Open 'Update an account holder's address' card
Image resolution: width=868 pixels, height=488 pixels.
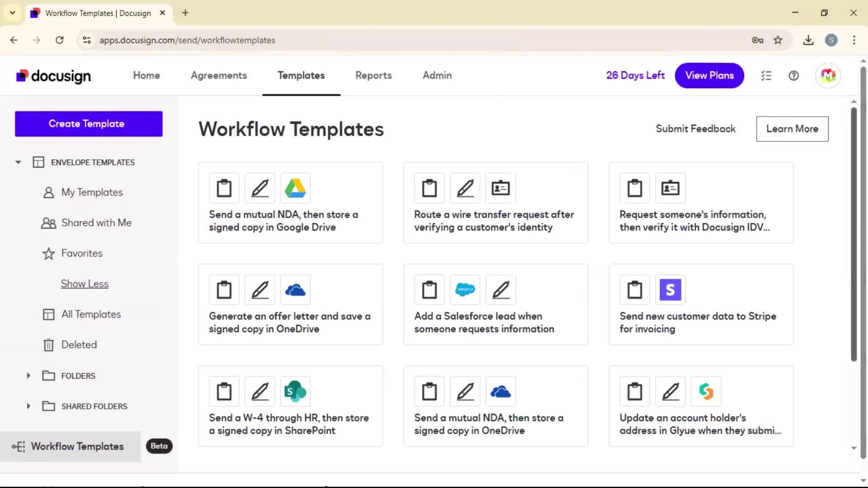point(701,406)
